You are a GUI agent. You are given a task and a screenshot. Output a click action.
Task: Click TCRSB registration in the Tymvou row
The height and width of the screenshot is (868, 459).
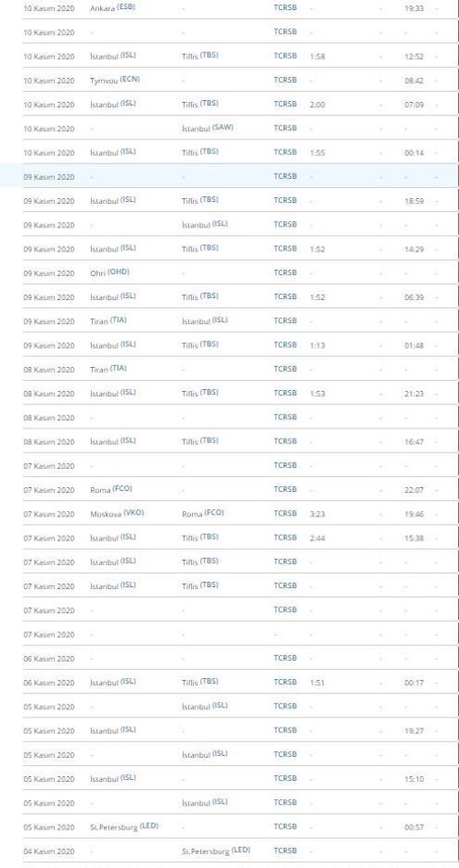pyautogui.click(x=285, y=80)
